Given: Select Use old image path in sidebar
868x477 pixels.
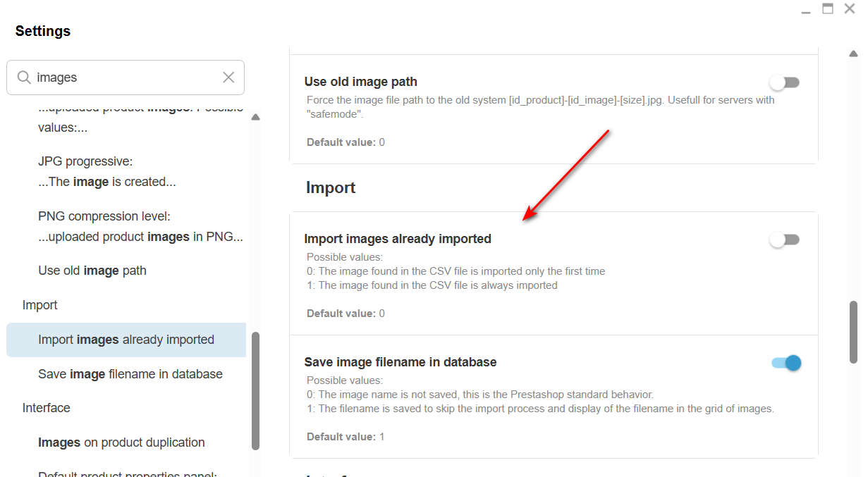Looking at the screenshot, I should 92,271.
